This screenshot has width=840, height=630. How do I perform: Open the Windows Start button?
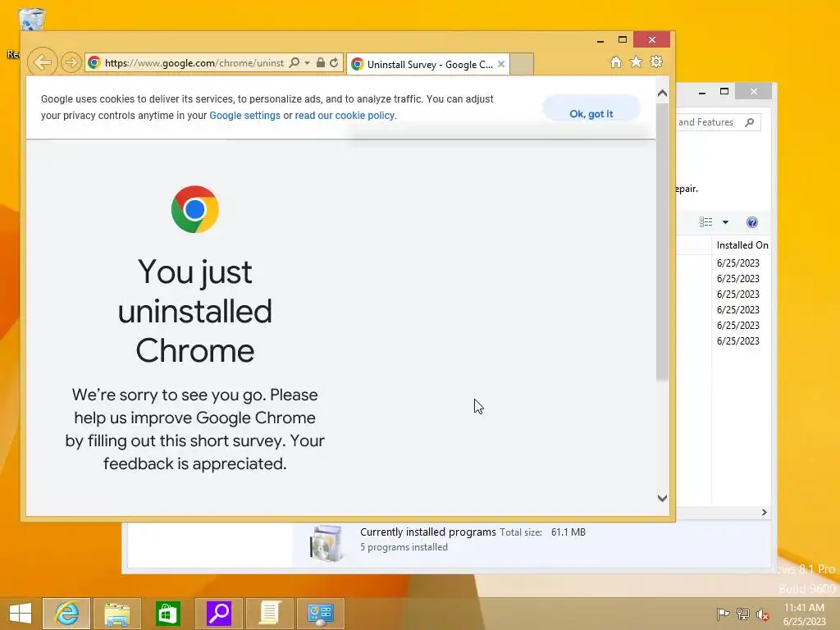point(21,613)
